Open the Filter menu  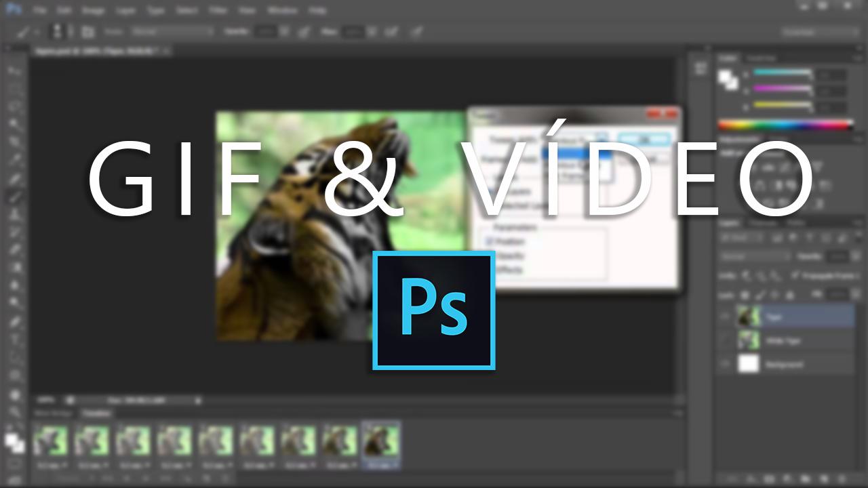coord(219,12)
